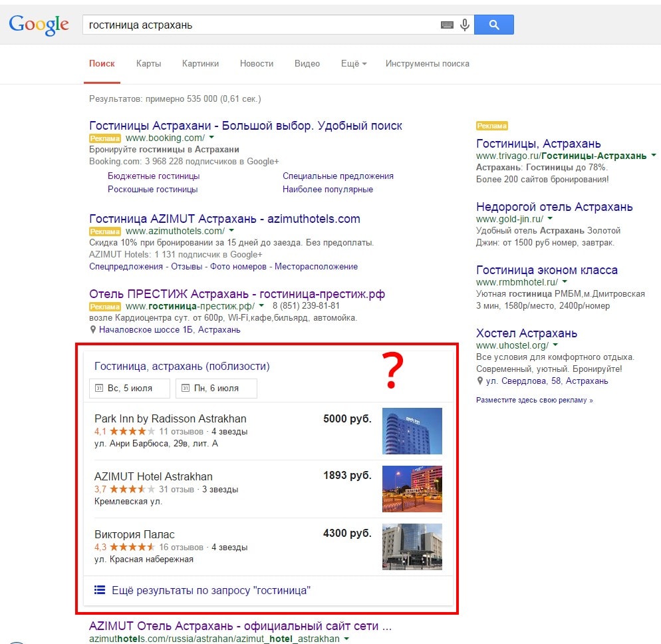Click the Виктория Палас photo thumbnail
The width and height of the screenshot is (661, 644).
pos(412,547)
